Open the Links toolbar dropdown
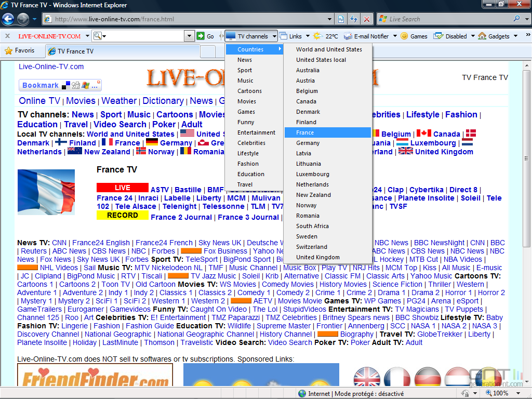This screenshot has height=399, width=532. pyautogui.click(x=308, y=36)
